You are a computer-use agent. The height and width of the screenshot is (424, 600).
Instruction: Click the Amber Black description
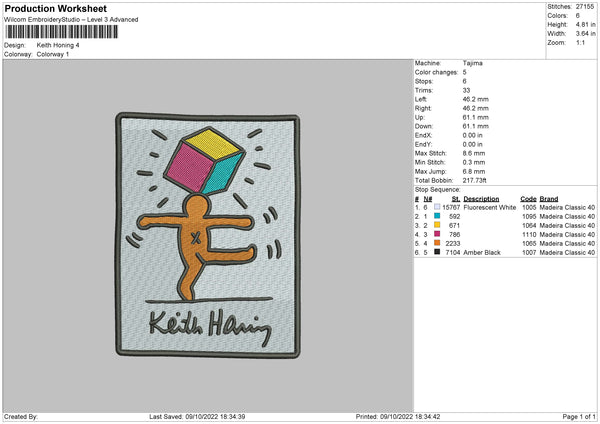coord(482,253)
